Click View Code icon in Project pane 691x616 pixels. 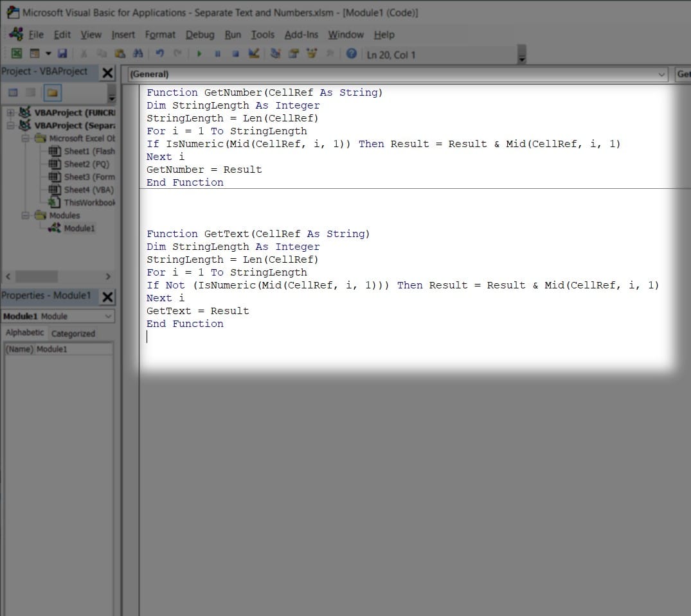13,92
